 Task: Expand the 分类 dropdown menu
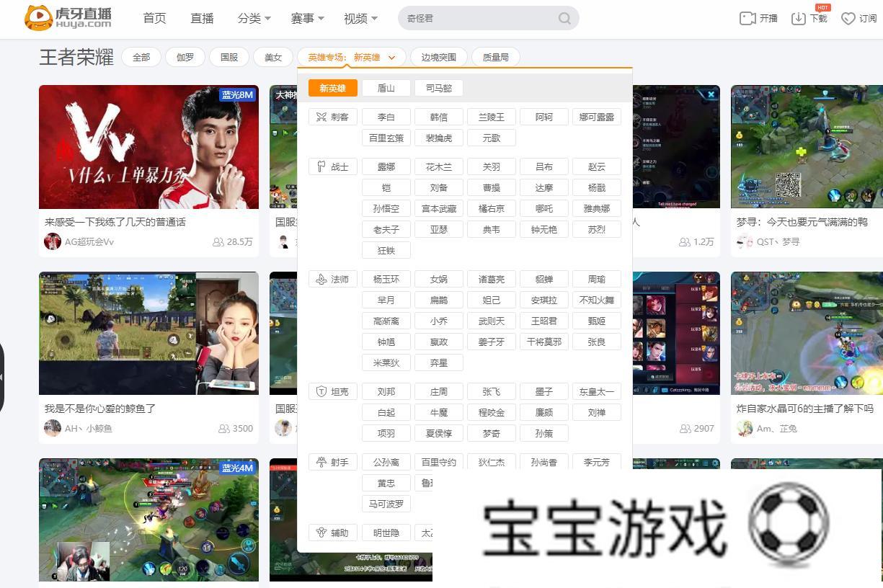click(x=254, y=18)
